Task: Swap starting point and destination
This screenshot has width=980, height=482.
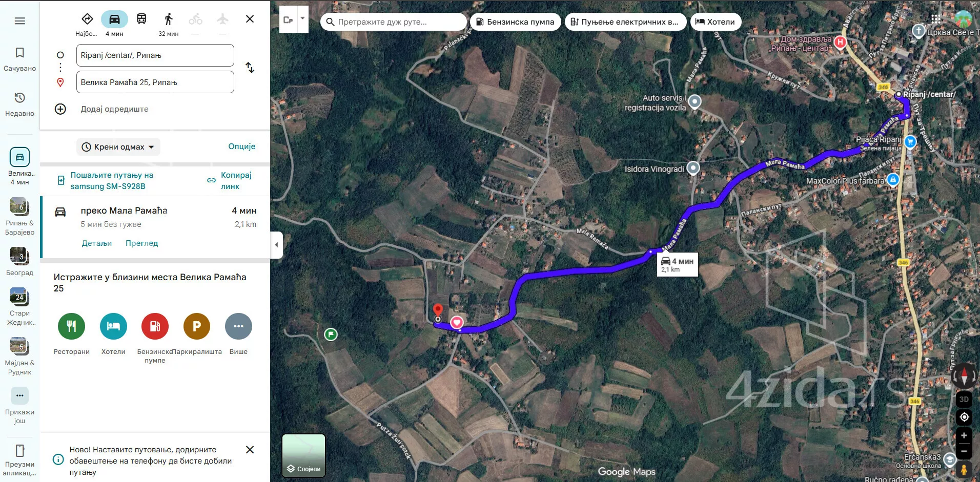Action: coord(250,68)
